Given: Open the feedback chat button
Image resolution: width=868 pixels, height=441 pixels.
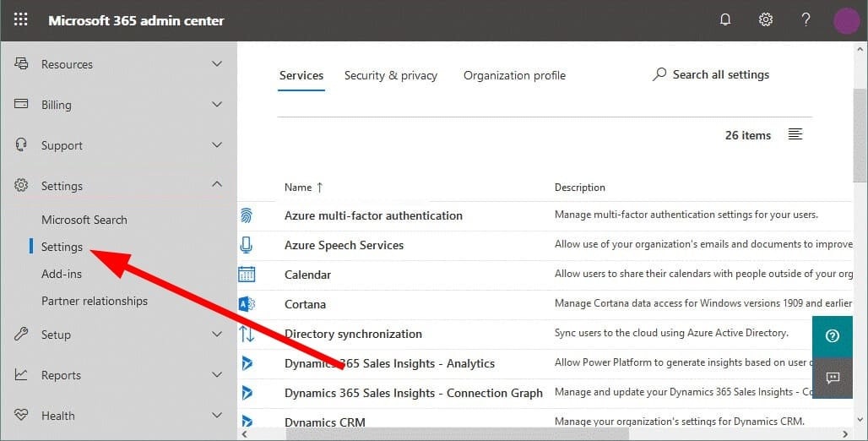Looking at the screenshot, I should coord(832,378).
